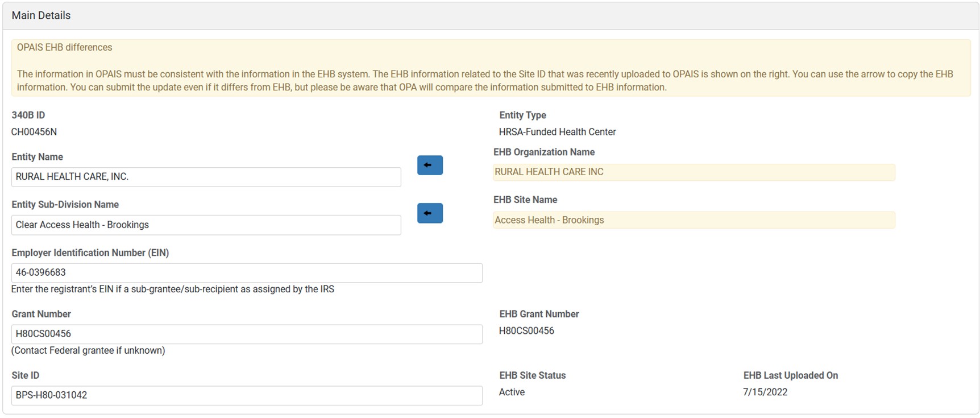Screen dimensions: 980x418
Task: Click the EHB Site Name highlighted value
Action: pyautogui.click(x=694, y=220)
